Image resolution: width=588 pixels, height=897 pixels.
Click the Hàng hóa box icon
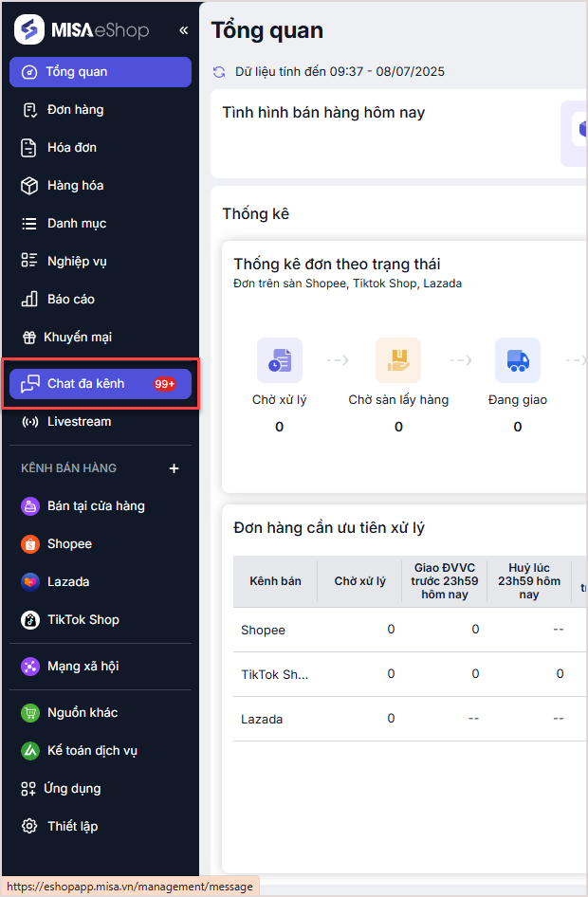29,186
